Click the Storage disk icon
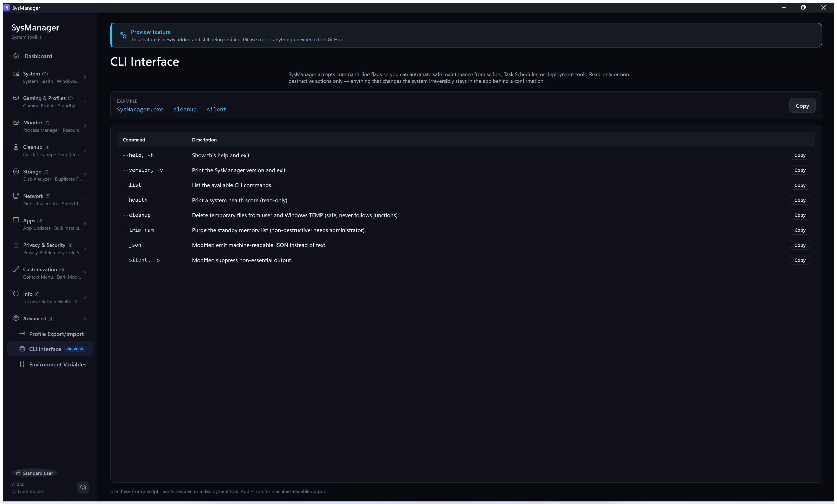 point(16,171)
